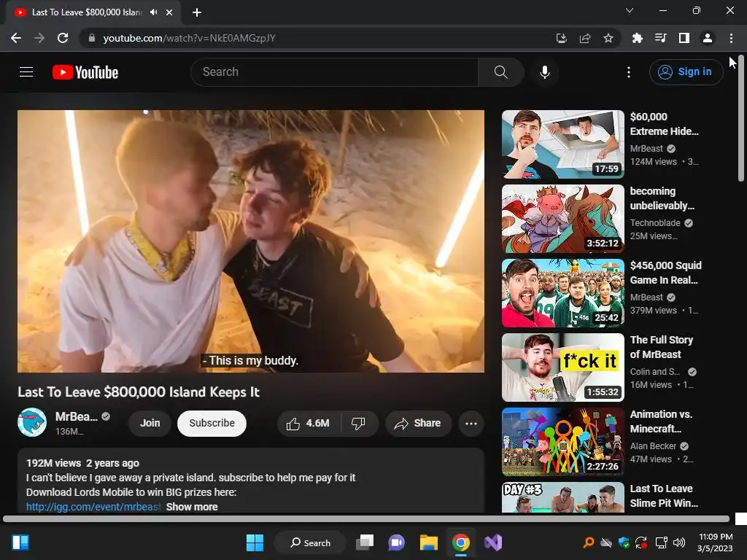
Task: Dislike the video
Action: pyautogui.click(x=359, y=423)
